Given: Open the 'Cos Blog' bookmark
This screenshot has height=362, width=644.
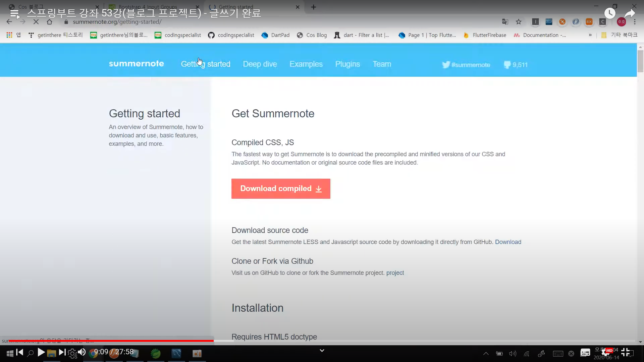Looking at the screenshot, I should click(x=312, y=35).
